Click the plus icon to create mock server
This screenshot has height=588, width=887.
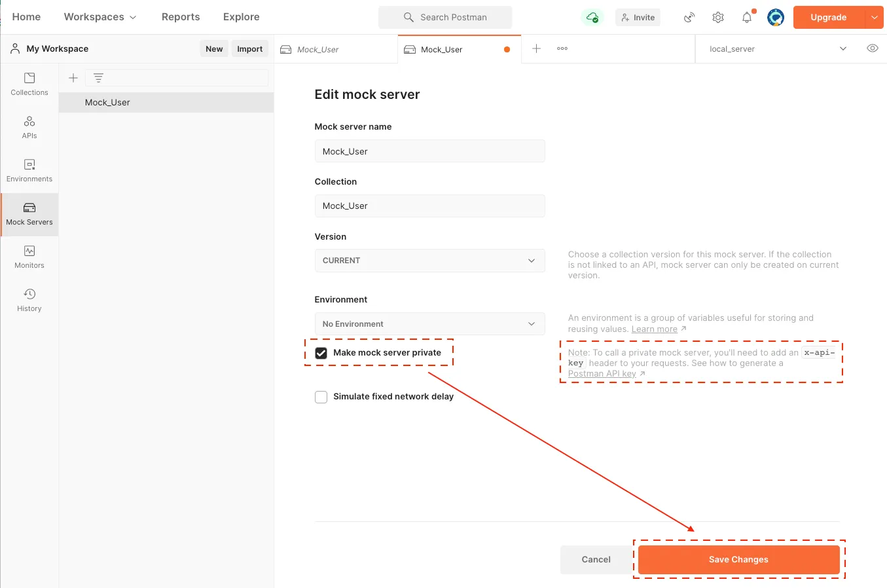pyautogui.click(x=73, y=78)
